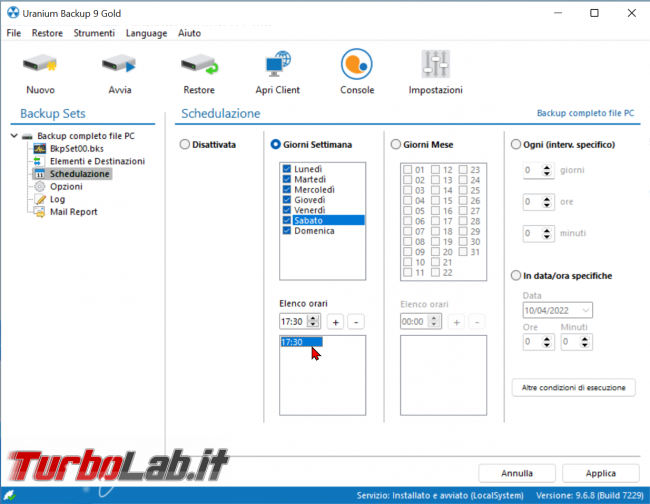This screenshot has height=504, width=650.
Task: Click the minuti interval spinner arrows
Action: (547, 233)
